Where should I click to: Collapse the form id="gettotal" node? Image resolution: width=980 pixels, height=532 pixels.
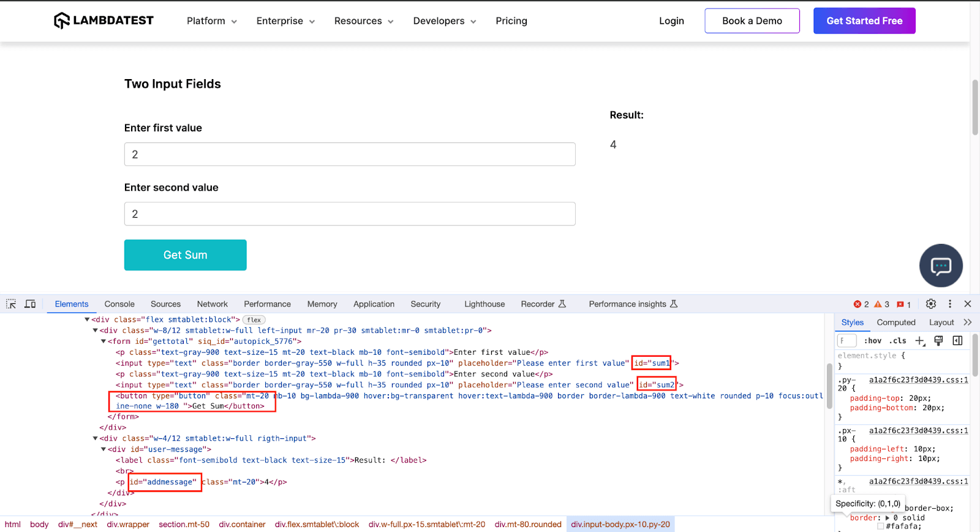[x=104, y=341]
